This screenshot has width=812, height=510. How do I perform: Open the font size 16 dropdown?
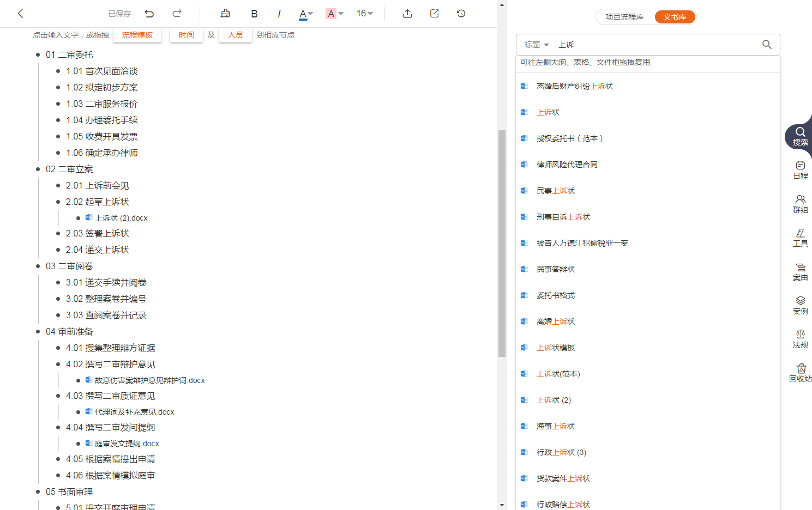point(365,14)
